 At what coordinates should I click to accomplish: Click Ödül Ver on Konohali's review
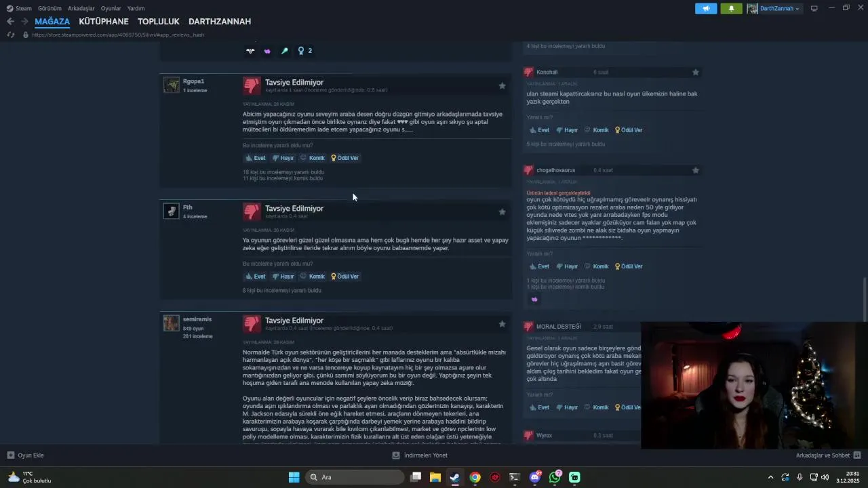629,130
